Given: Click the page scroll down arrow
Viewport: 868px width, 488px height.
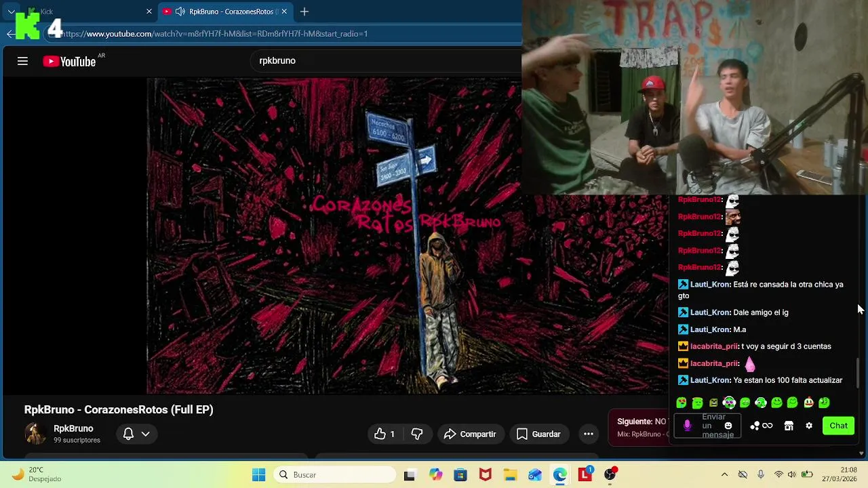Looking at the screenshot, I should (862, 453).
